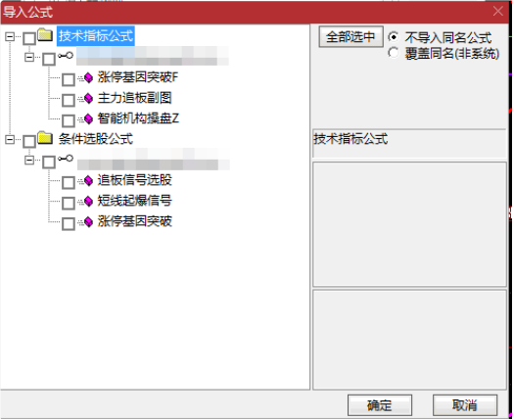The width and height of the screenshot is (514, 420).
Task: Select the 涨停基因突破 tree item
Action: pyautogui.click(x=135, y=221)
